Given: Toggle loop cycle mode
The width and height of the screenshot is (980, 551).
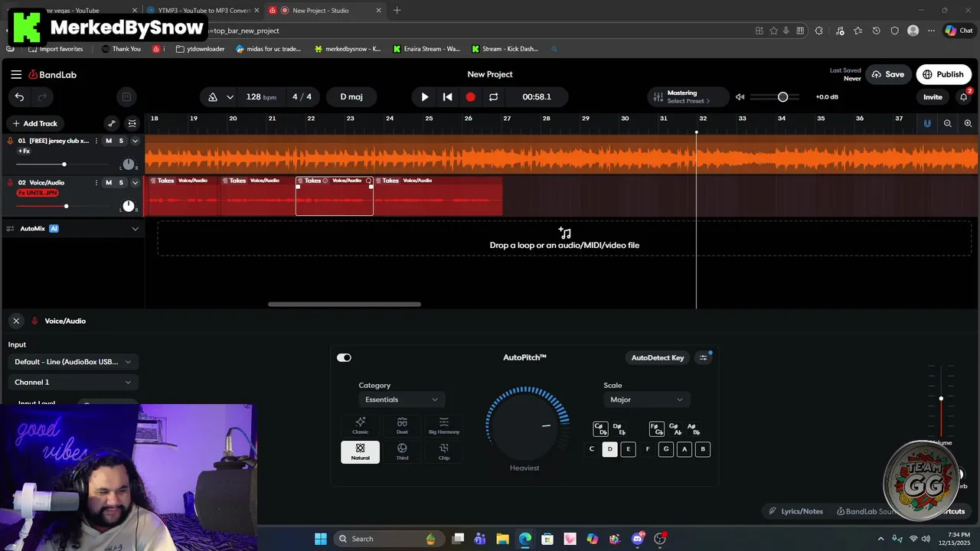Looking at the screenshot, I should [493, 97].
